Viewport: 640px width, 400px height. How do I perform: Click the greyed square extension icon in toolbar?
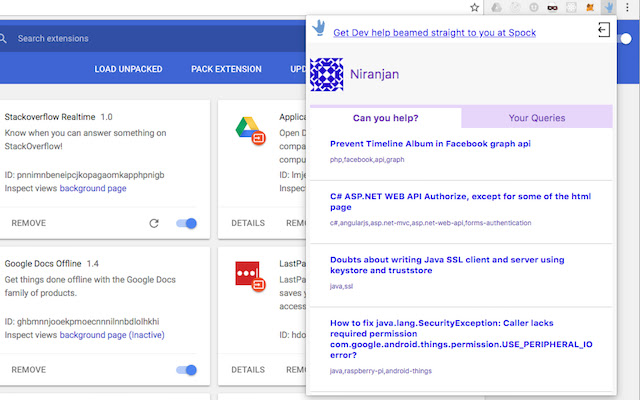[x=571, y=7]
